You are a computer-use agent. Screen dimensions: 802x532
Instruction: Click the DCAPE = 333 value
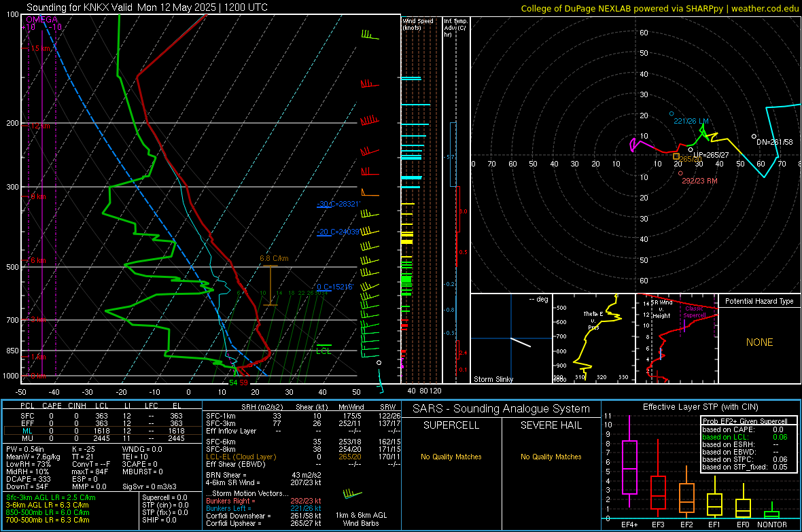point(28,479)
